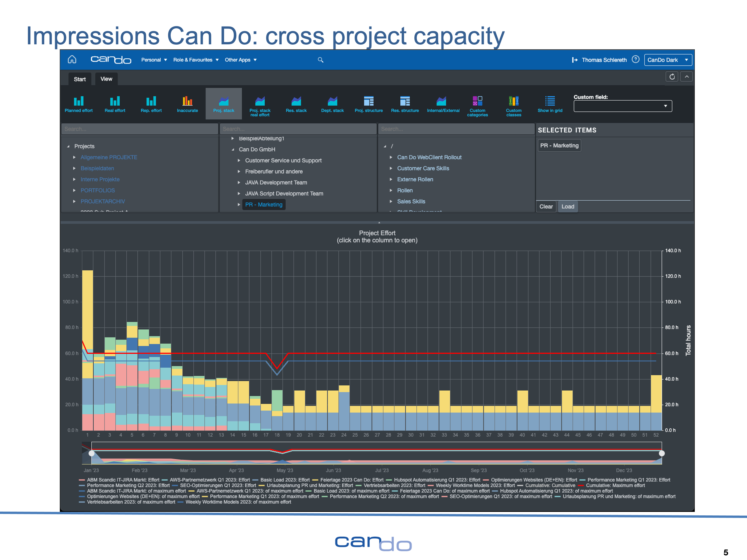This screenshot has width=747, height=560.
Task: Select Rollen in skills tree
Action: coord(405,190)
